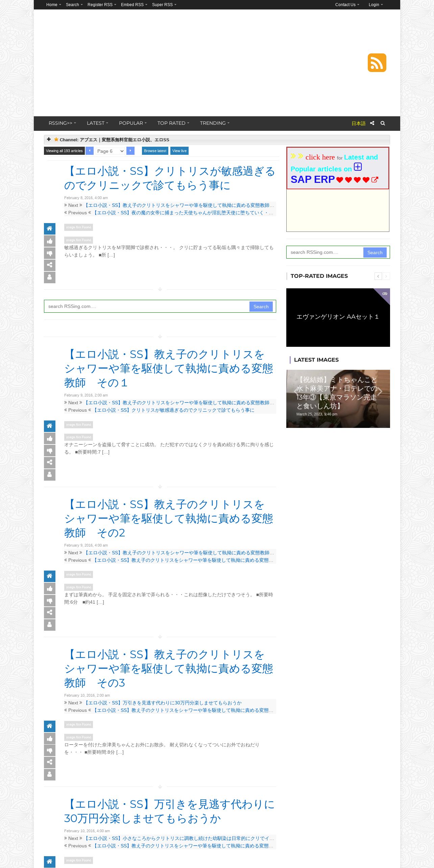Click plus-box icon in the SAP ERP banner
Viewport: 434px width, 868px height.
pyautogui.click(x=358, y=167)
